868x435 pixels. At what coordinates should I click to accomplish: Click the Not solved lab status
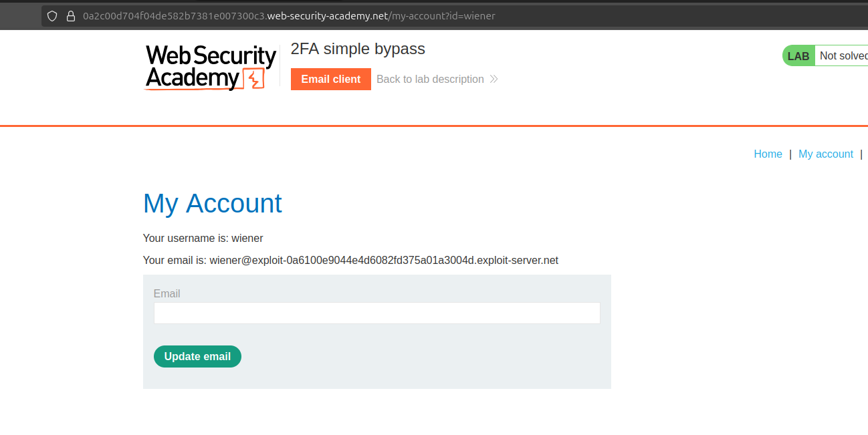tap(843, 56)
